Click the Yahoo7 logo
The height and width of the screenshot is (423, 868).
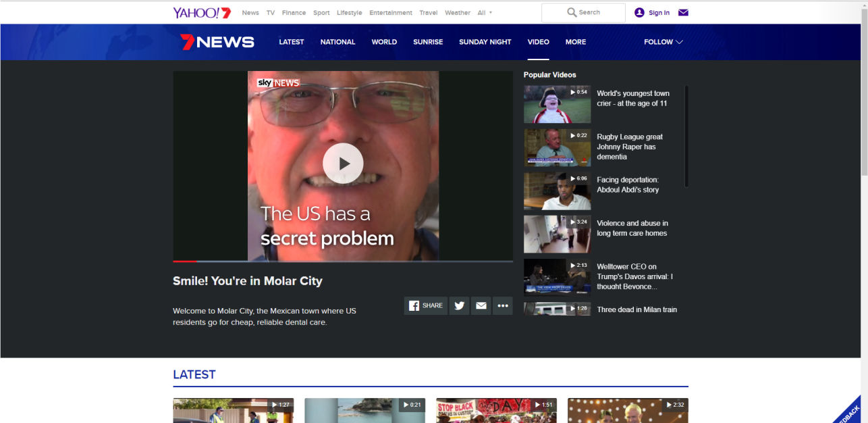[x=202, y=12]
